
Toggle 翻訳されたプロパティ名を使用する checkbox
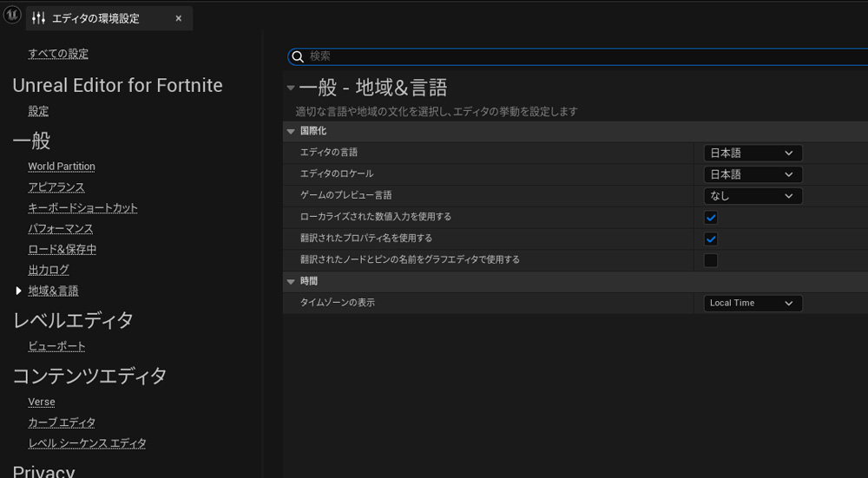pos(711,239)
